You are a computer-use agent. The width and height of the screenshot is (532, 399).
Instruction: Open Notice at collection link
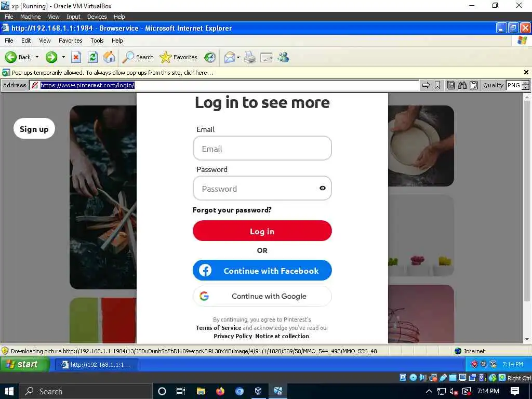click(x=282, y=336)
